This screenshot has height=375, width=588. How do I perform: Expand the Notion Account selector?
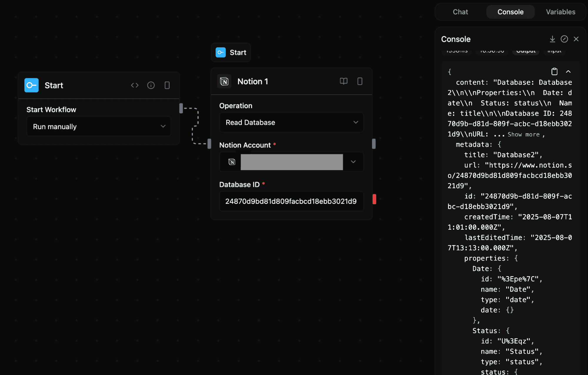click(x=353, y=162)
